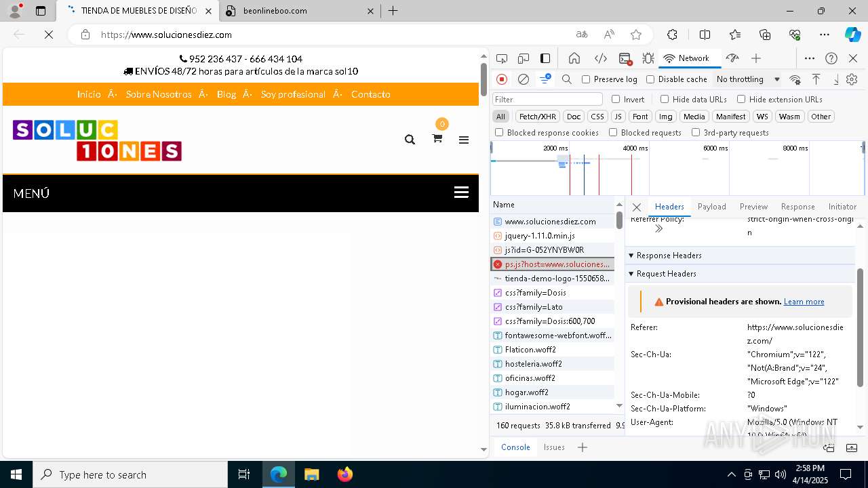868x488 pixels.
Task: Check 3rd-party requests option
Action: point(696,133)
